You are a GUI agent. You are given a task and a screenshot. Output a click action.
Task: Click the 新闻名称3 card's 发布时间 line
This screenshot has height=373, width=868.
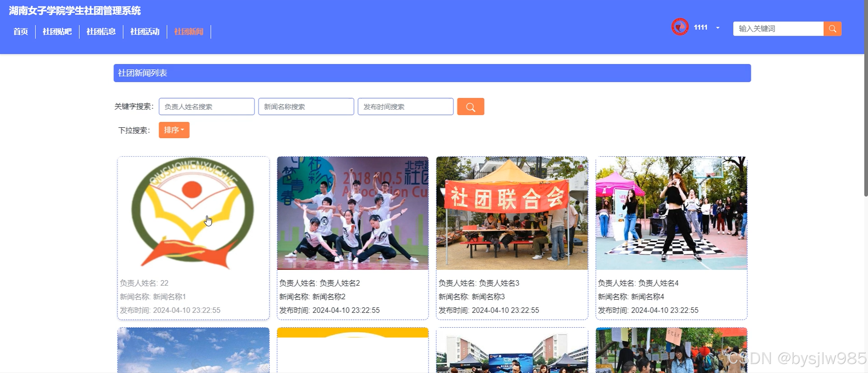point(489,310)
